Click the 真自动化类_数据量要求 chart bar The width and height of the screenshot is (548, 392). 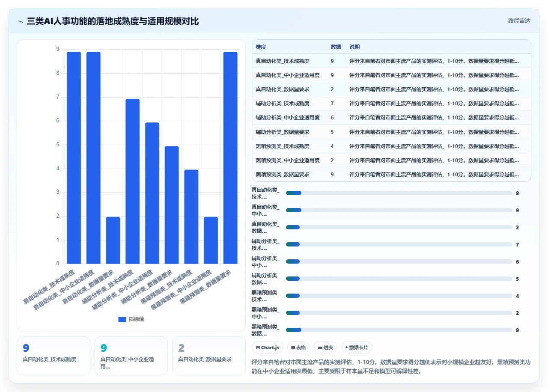tap(113, 240)
